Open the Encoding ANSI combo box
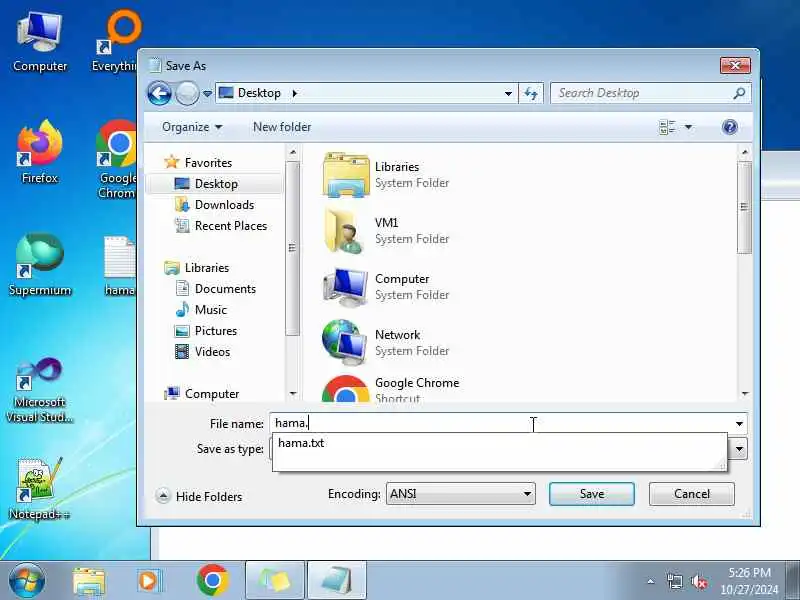 (x=461, y=494)
